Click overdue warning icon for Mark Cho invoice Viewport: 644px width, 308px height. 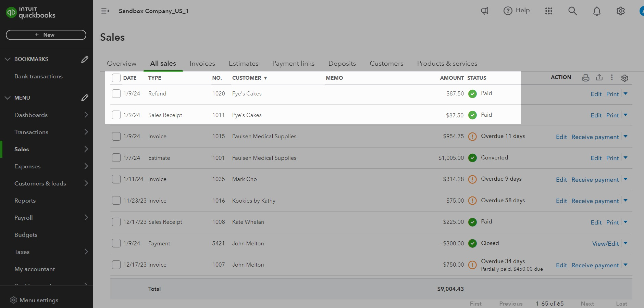coord(472,179)
